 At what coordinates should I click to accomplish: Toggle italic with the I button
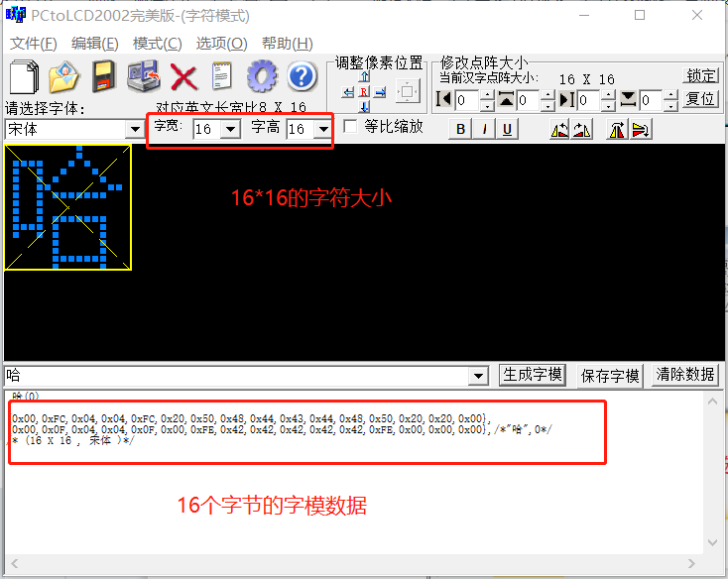tap(484, 129)
